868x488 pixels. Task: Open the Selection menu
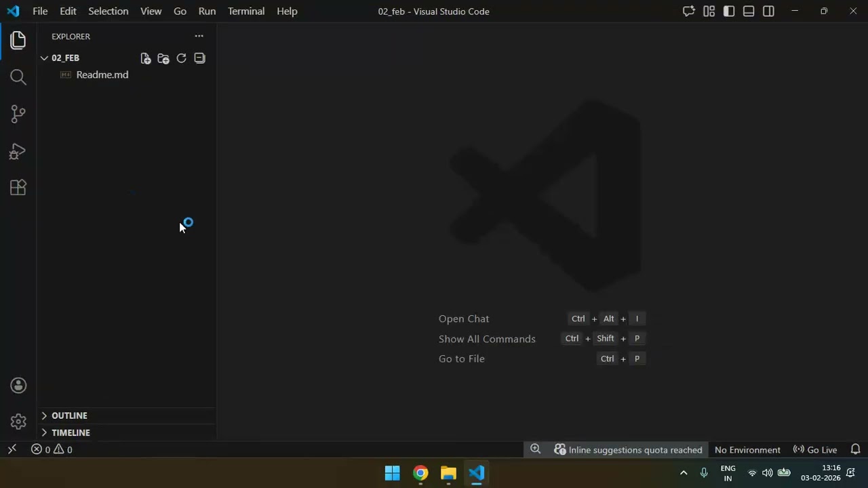(x=108, y=12)
